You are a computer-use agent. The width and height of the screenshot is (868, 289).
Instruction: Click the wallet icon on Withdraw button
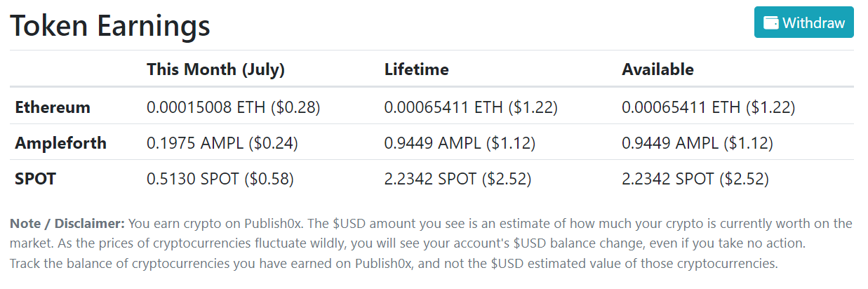770,23
